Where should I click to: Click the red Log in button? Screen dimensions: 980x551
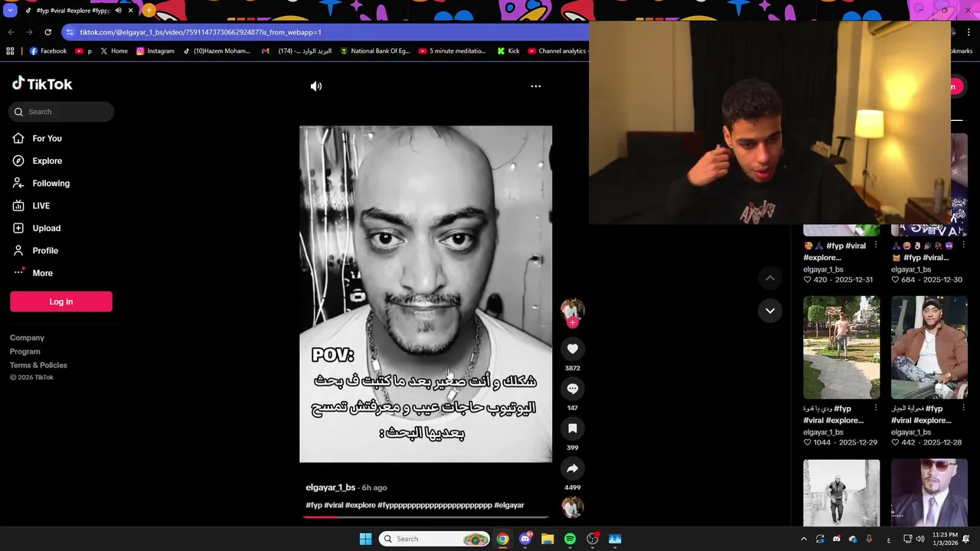61,302
